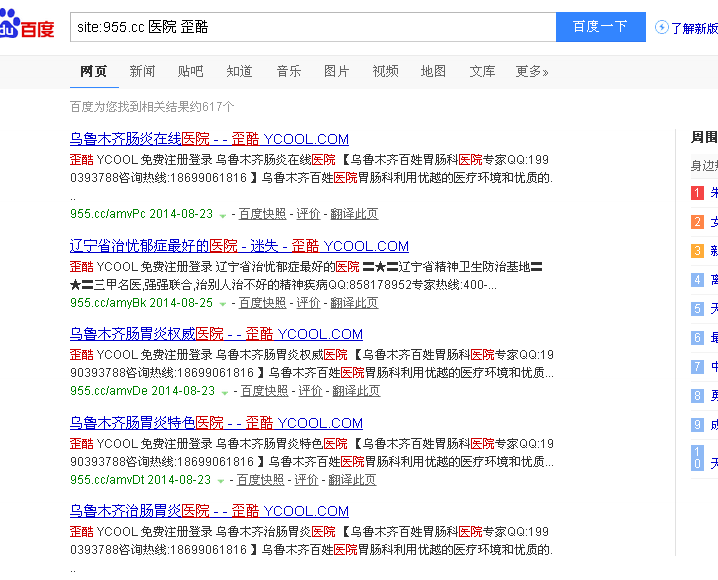Switch to the 图片 tab
Viewport: 718px width, 580px height.
(x=337, y=71)
